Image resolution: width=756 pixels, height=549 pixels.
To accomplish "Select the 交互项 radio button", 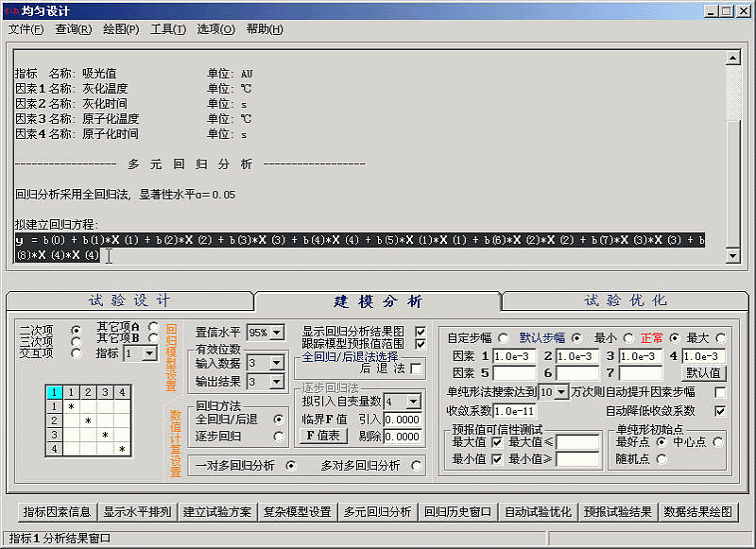I will point(76,353).
